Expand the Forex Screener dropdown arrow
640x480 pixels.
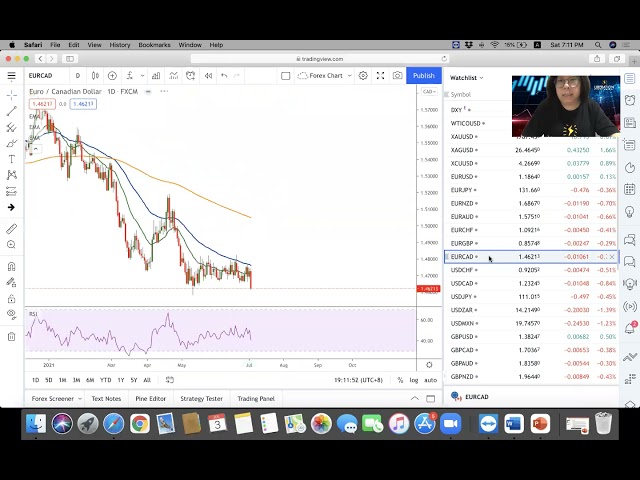(80, 399)
